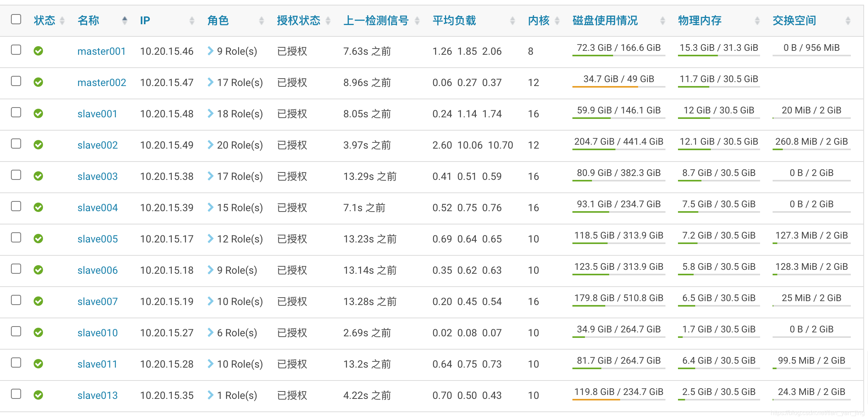Click the green status icon for slave001
Viewport: 868px width, 420px height.
coord(38,113)
